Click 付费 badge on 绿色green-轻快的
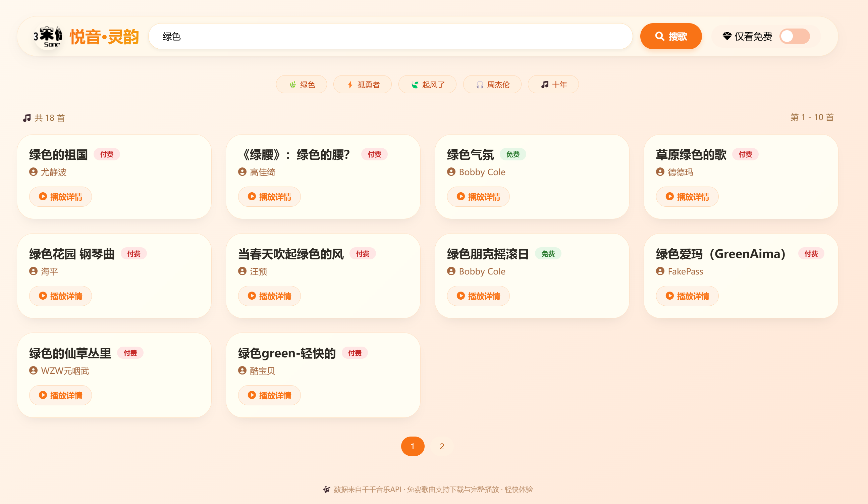 tap(355, 353)
